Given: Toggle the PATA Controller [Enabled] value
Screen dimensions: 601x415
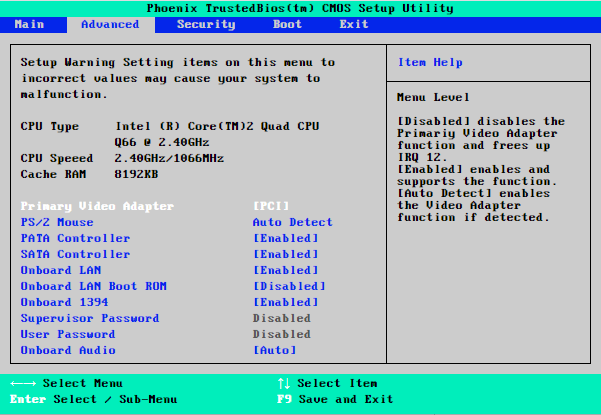Looking at the screenshot, I should [x=286, y=238].
